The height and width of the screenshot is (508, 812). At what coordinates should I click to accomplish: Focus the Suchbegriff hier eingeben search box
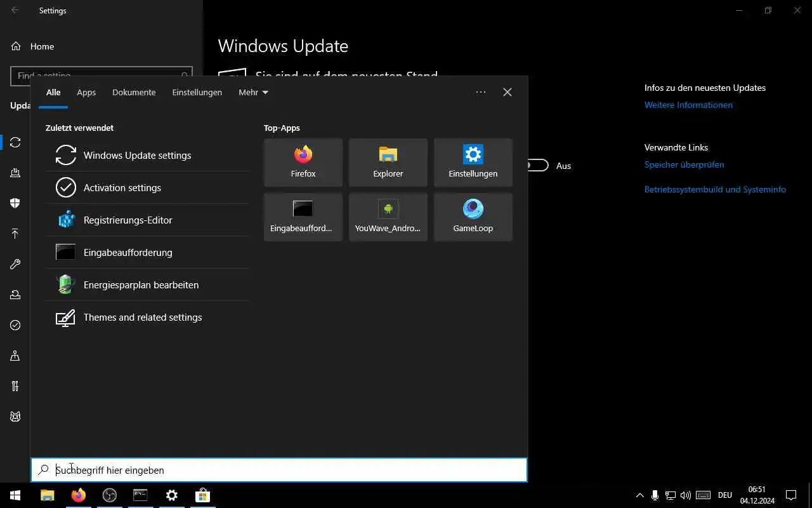(x=279, y=470)
